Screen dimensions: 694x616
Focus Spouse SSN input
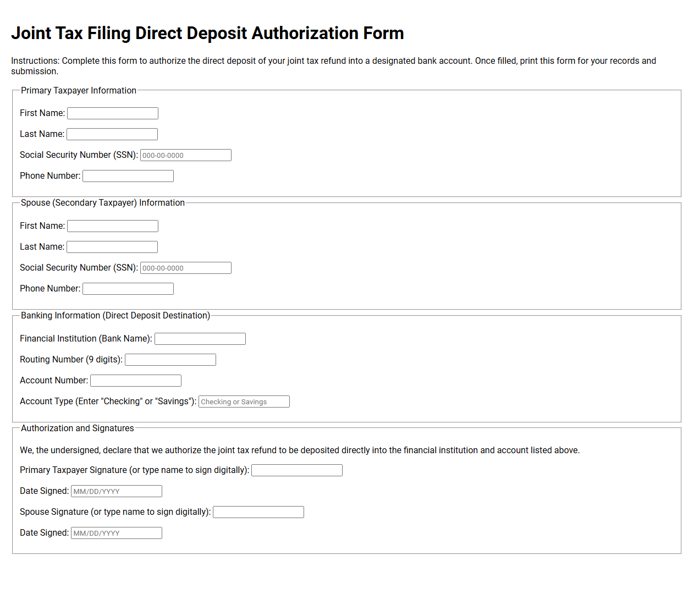point(186,268)
